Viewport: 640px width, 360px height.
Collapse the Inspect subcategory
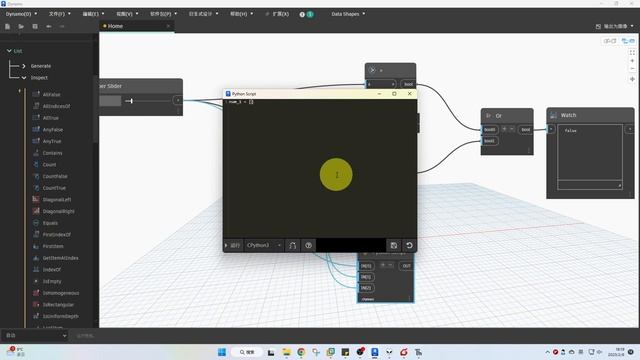pos(24,78)
